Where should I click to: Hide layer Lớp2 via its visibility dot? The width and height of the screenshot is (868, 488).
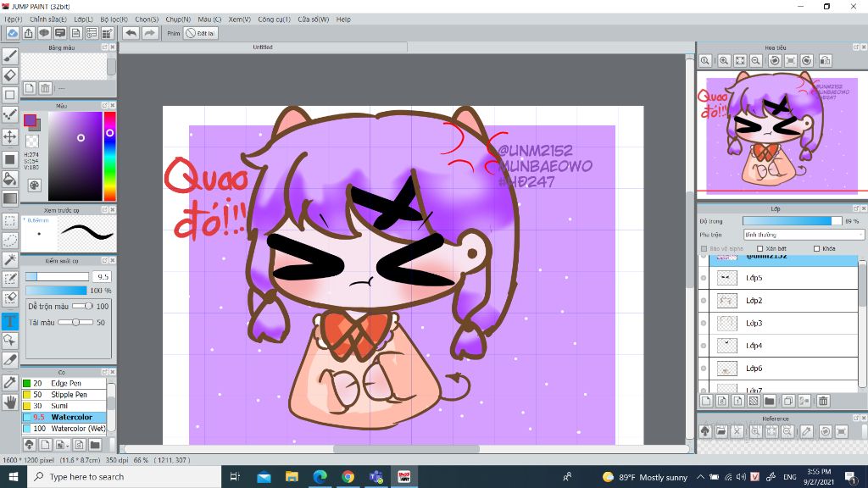[x=704, y=301]
